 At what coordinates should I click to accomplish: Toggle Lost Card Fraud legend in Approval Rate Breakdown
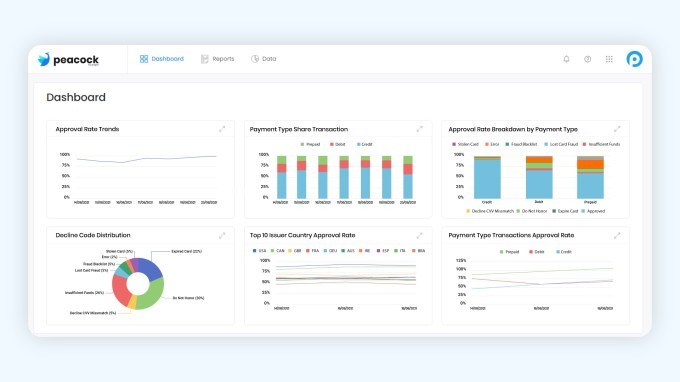(x=561, y=144)
